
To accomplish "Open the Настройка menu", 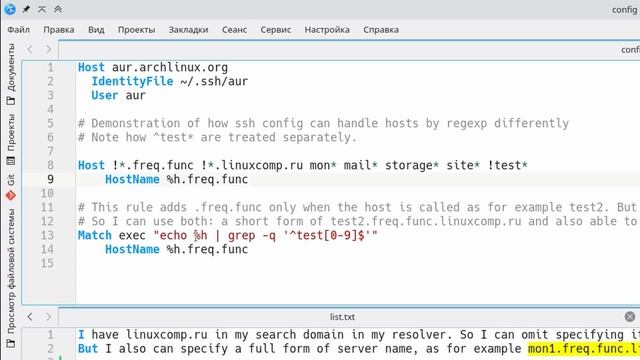I will 327,30.
